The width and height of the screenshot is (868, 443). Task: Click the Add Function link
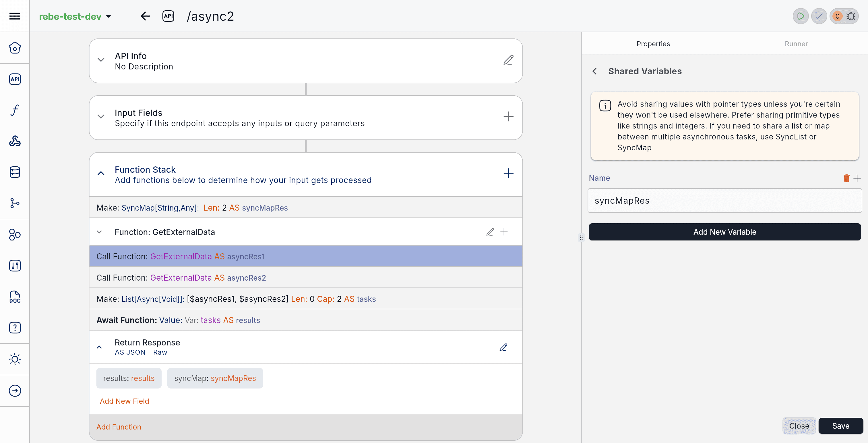119,427
